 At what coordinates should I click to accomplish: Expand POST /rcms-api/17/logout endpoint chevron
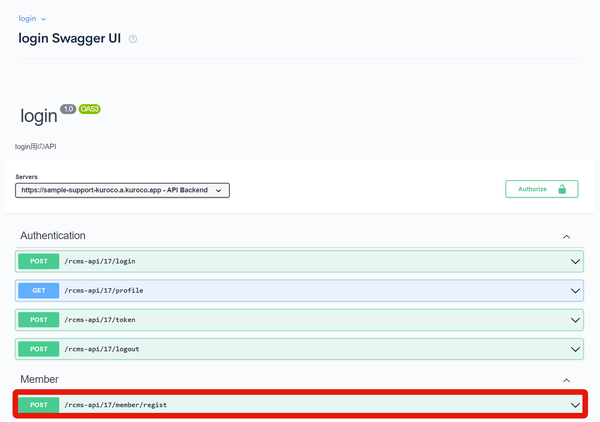[x=575, y=349]
